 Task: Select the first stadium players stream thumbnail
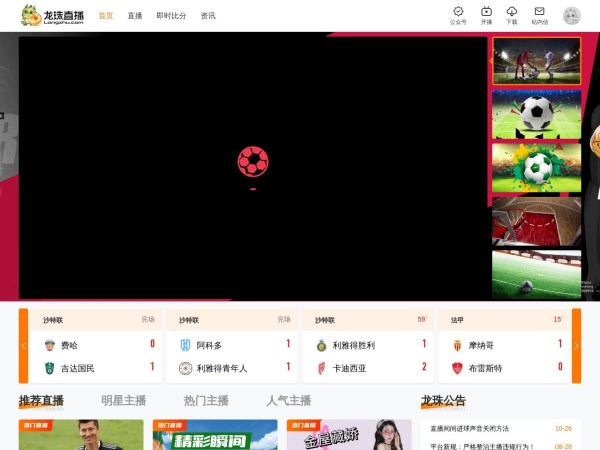pyautogui.click(x=536, y=61)
